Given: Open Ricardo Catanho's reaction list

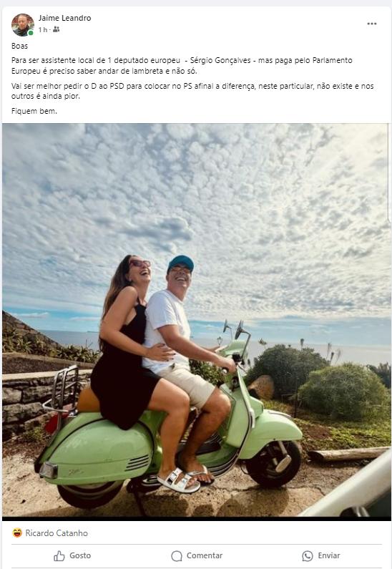Looking at the screenshot, I should 57,532.
